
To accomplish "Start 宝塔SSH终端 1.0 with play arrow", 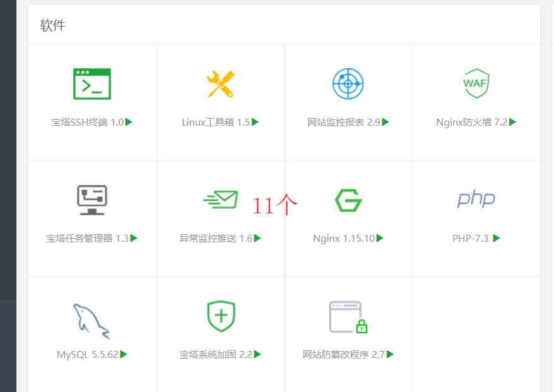I will [129, 122].
